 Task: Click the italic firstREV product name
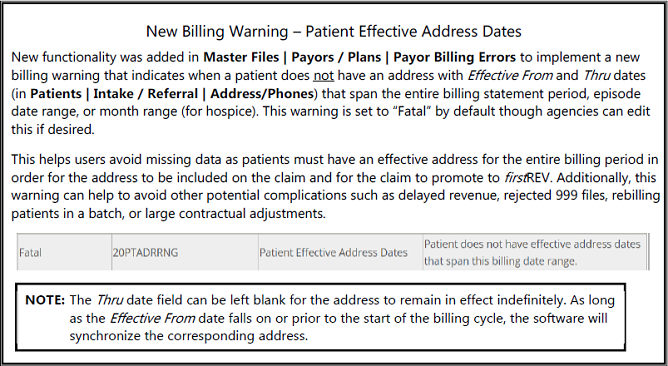(x=527, y=177)
